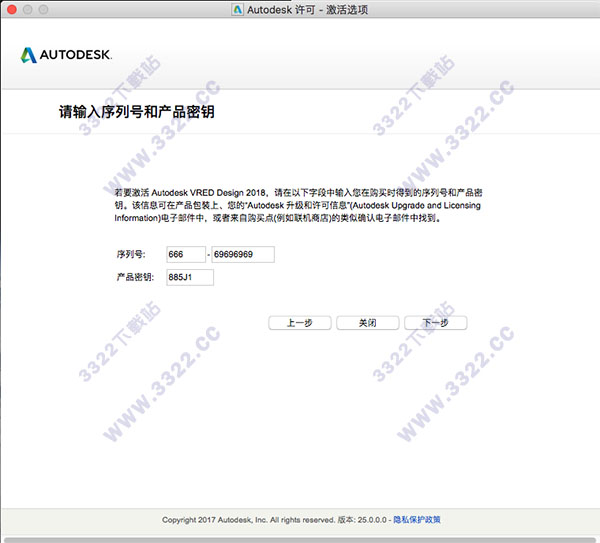The width and height of the screenshot is (600, 543).
Task: Focus the serial number field 69696969
Action: click(243, 254)
